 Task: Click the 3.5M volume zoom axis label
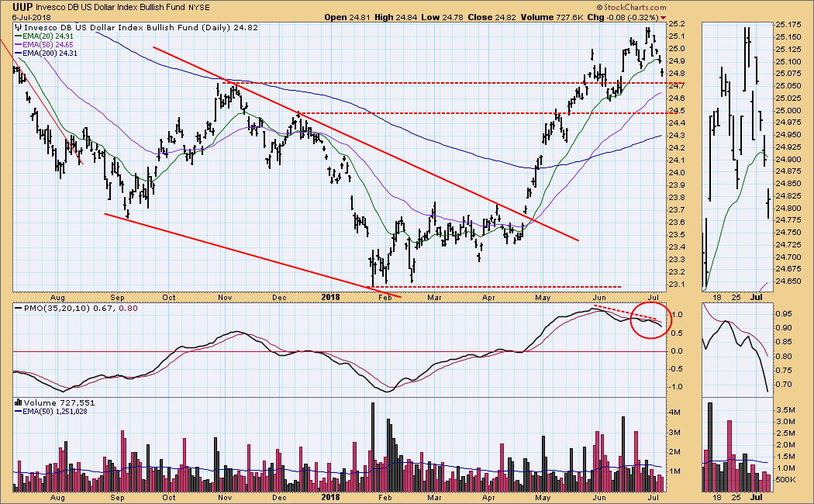pos(785,410)
